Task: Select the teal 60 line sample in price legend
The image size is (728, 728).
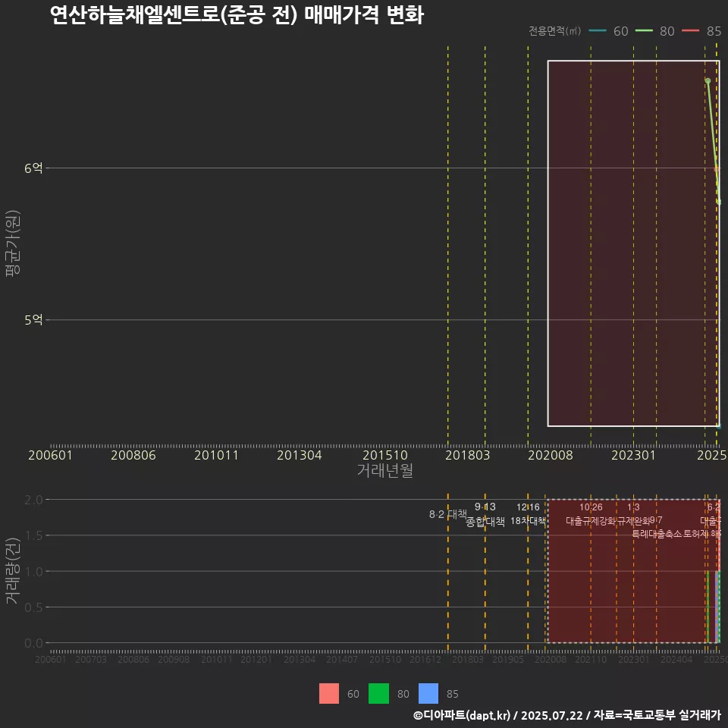Action: [598, 31]
